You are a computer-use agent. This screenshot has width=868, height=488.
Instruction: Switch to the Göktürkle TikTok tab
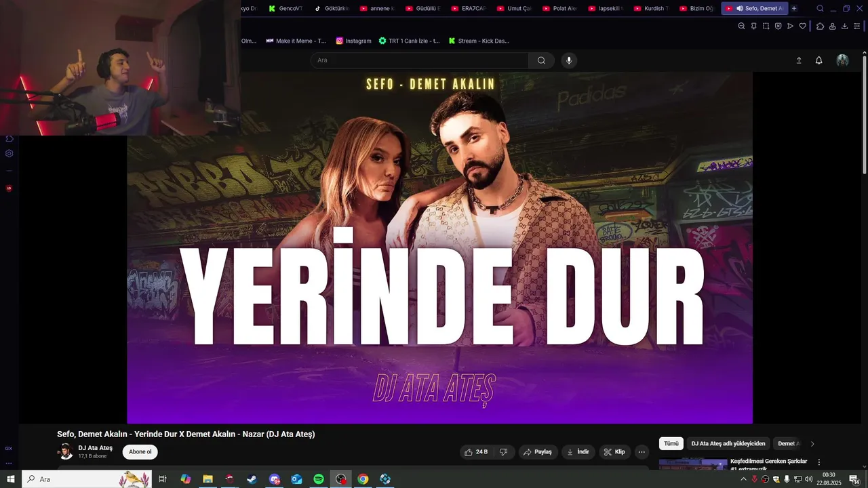pyautogui.click(x=331, y=8)
